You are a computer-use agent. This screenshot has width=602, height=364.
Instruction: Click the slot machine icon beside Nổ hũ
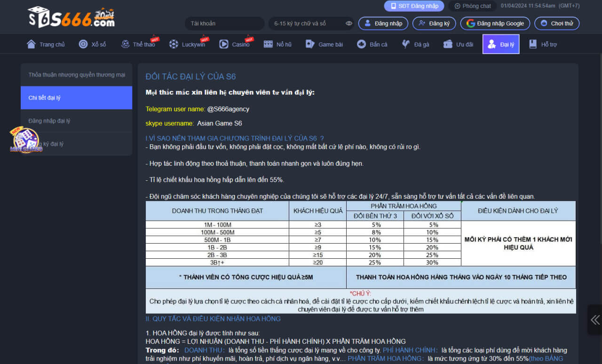coord(268,44)
